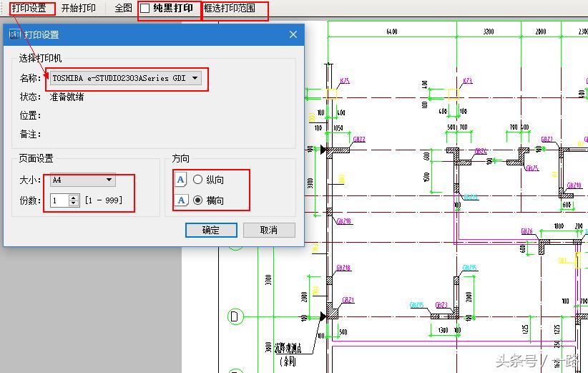Enable the 纯黑打印 checkbox
The image size is (588, 373).
click(145, 9)
